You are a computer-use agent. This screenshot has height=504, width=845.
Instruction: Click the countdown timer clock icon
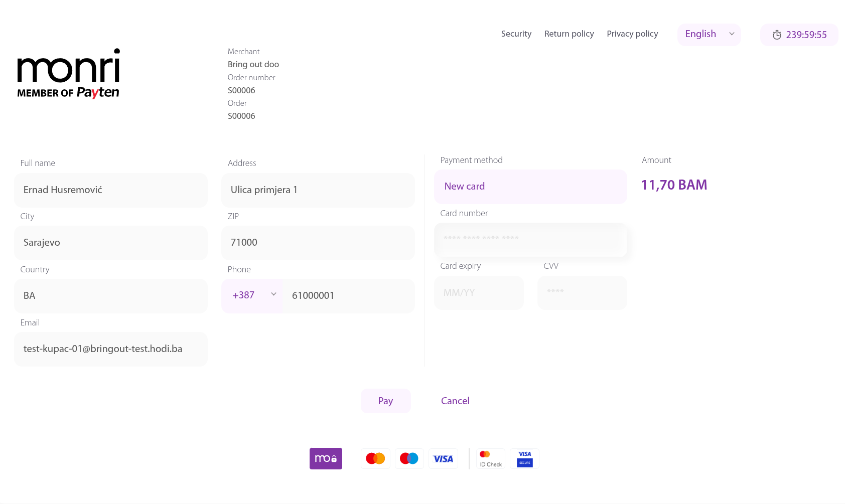(x=777, y=35)
